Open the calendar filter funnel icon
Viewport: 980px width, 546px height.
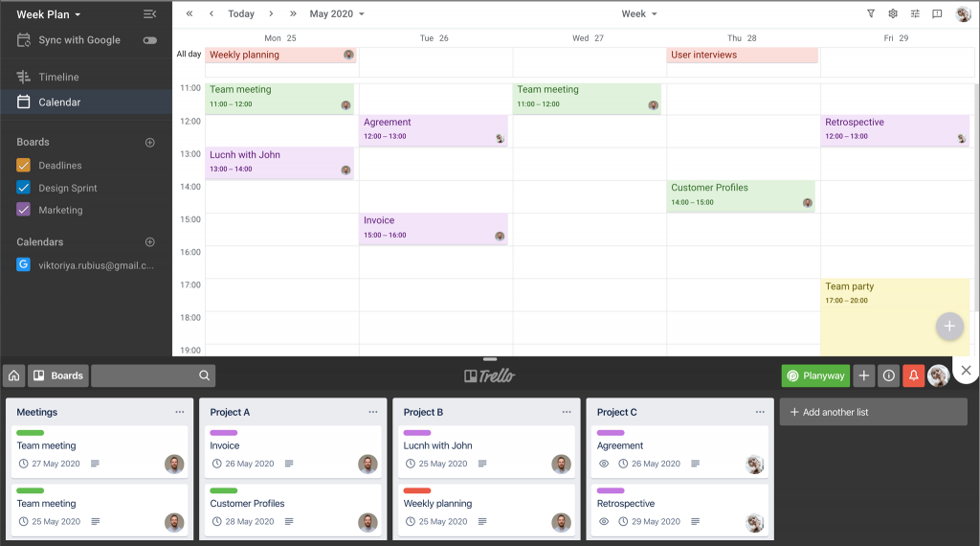(x=871, y=14)
